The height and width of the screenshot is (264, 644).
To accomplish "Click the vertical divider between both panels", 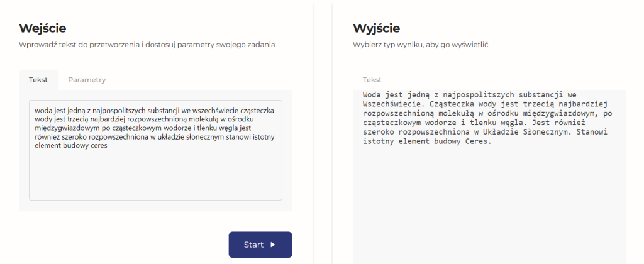I will (323, 132).
